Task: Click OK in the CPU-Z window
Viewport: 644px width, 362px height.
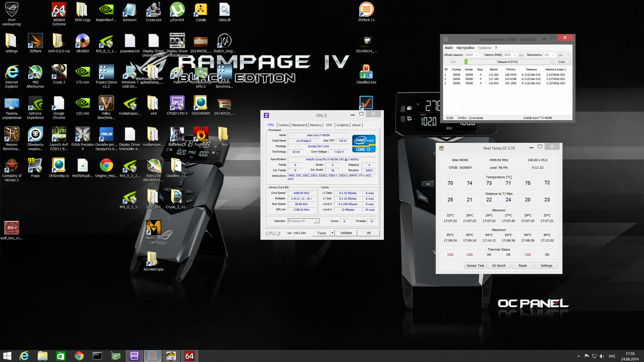Action: pos(369,233)
